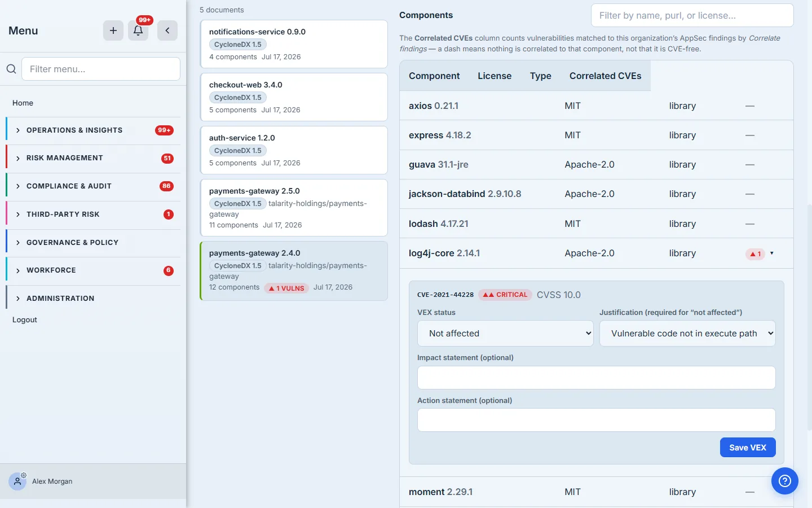The image size is (812, 508).
Task: Focus the Filter menu input
Action: coord(101,69)
